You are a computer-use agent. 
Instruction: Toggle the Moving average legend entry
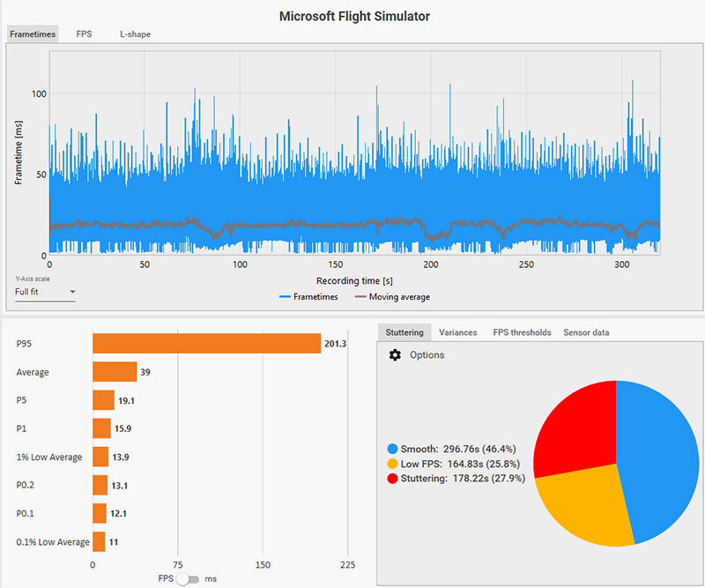coord(392,297)
